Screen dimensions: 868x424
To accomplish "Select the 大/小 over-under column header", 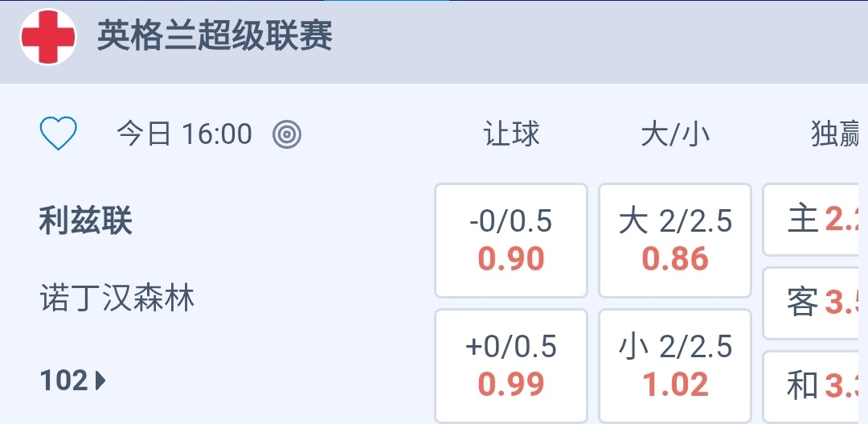I will (675, 134).
